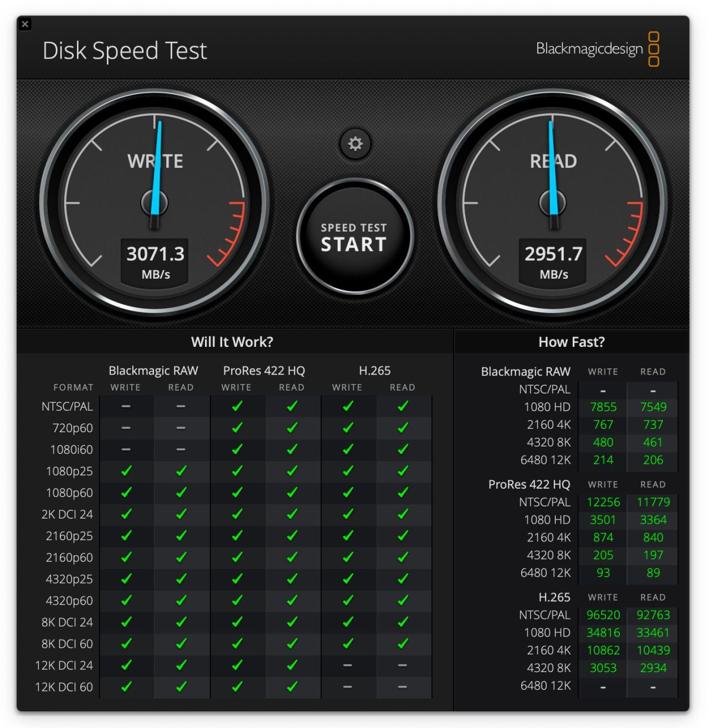This screenshot has width=709, height=728.
Task: Click the ProRes 422 HQ read checkmark for 4320p60
Action: [x=292, y=601]
